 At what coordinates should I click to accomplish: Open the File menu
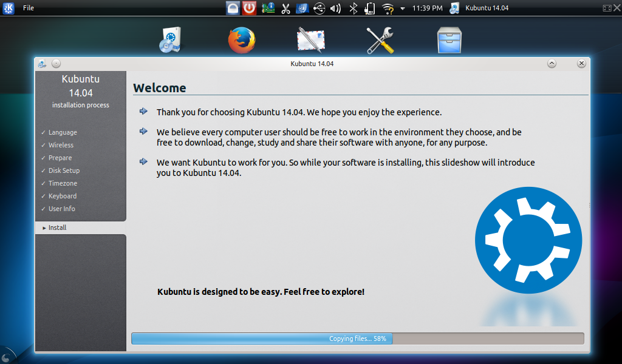28,8
